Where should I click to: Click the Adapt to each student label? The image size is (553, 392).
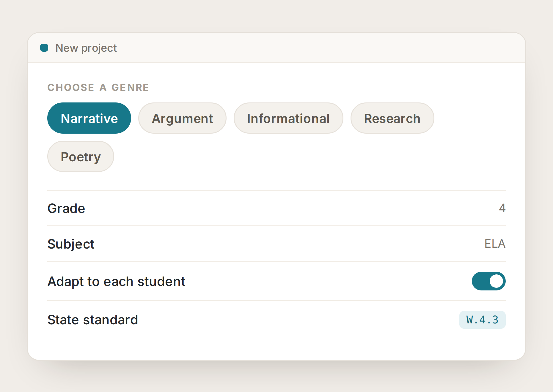116,282
